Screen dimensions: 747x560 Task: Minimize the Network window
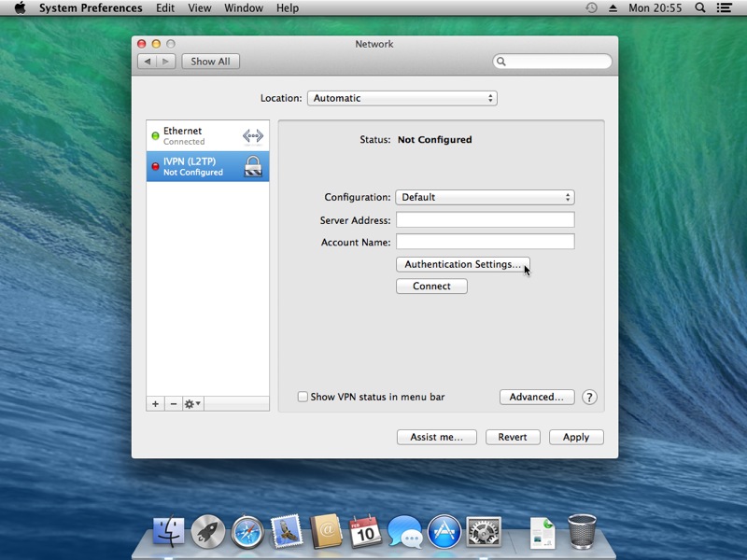point(156,44)
